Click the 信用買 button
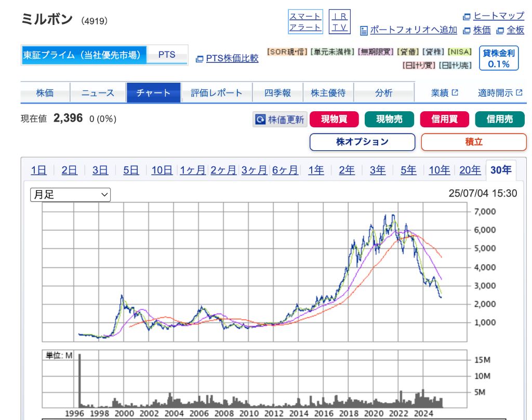The width and height of the screenshot is (532, 420). pyautogui.click(x=445, y=119)
